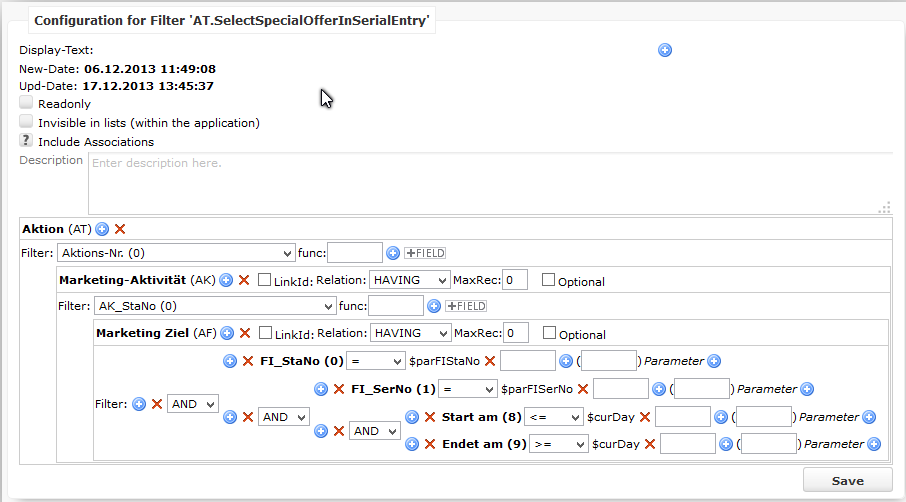
Task: Click the Save button
Action: pos(848,481)
